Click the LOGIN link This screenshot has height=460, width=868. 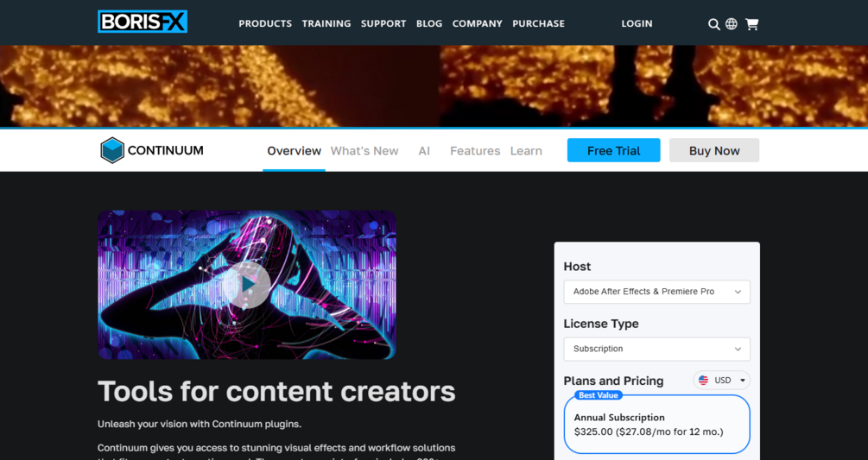tap(637, 24)
